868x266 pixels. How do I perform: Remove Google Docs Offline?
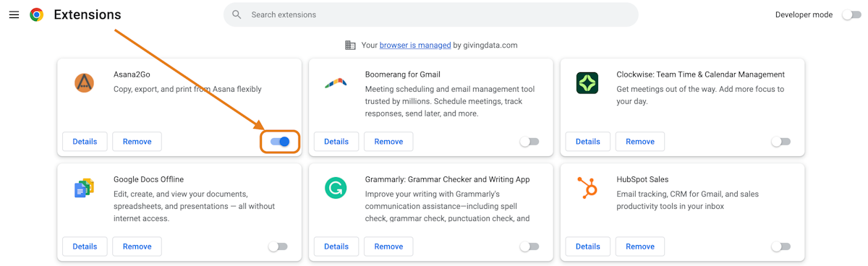click(x=137, y=246)
